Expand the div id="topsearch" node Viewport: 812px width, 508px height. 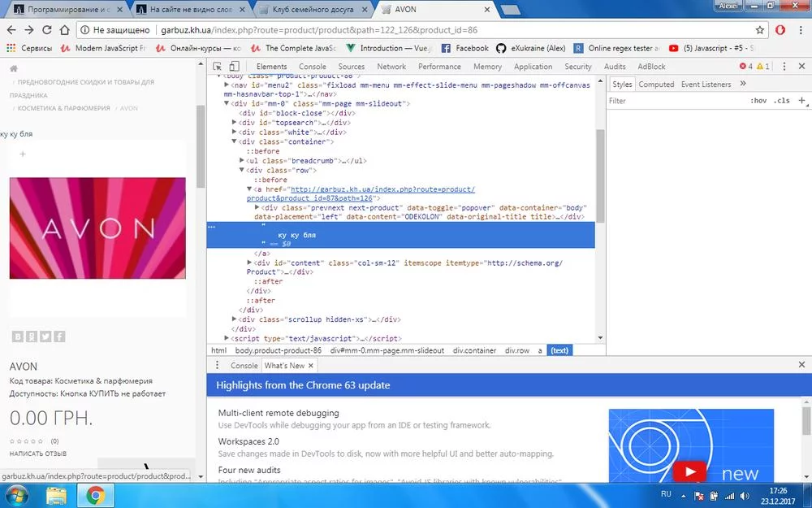[x=234, y=123]
